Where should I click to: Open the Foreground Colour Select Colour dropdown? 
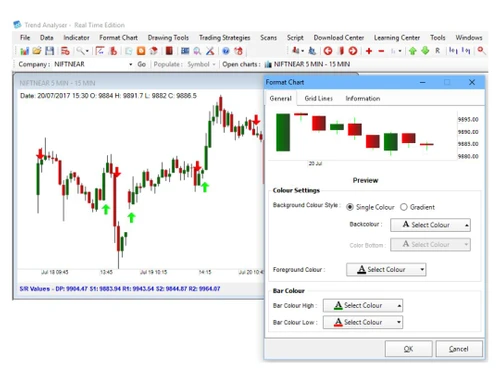(x=386, y=269)
